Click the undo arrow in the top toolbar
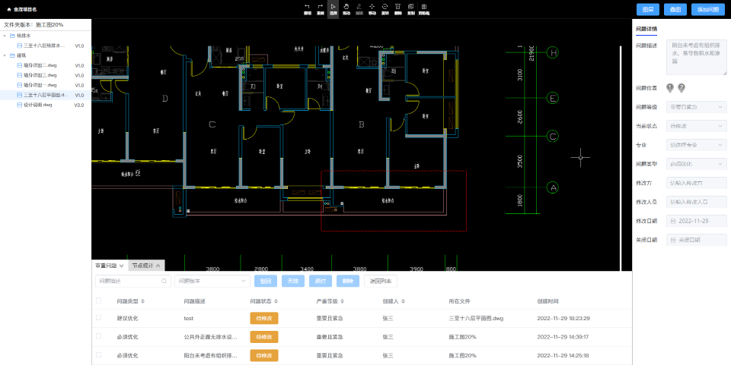This screenshot has height=365, width=731. coord(307,7)
